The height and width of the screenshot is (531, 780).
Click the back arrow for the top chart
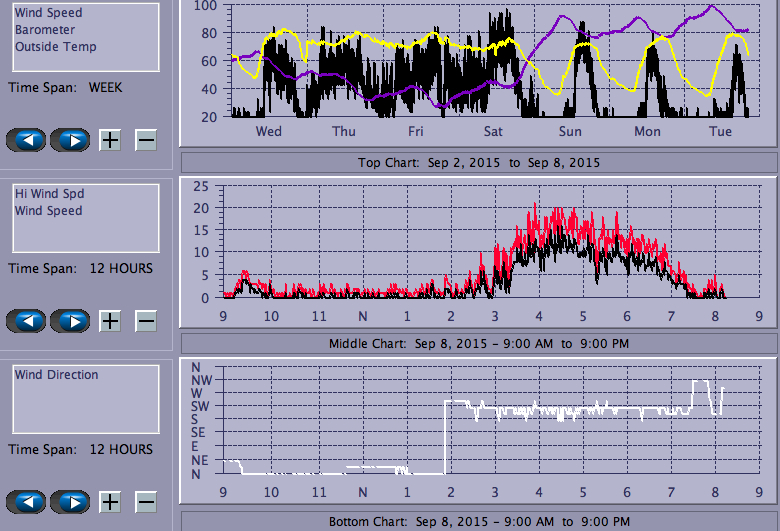[32, 140]
